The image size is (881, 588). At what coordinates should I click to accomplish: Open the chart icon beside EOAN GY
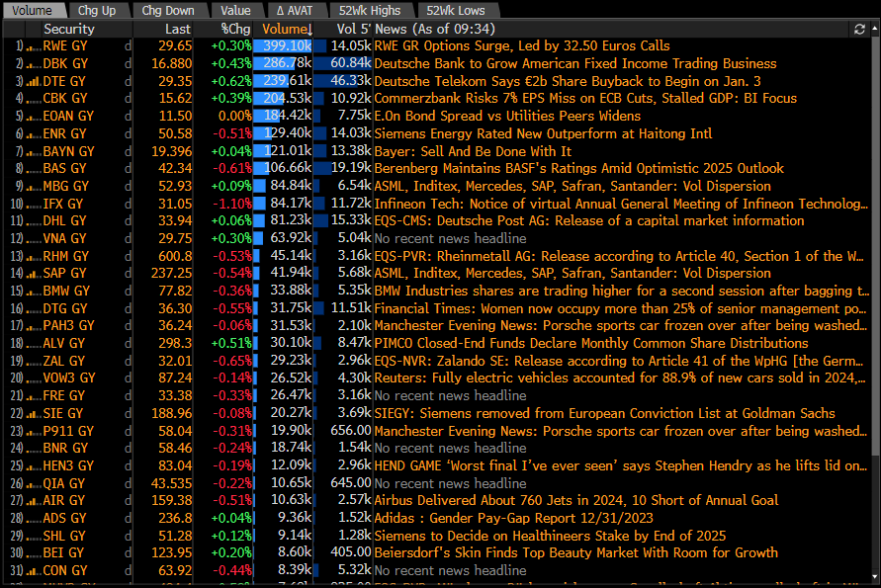[34, 117]
